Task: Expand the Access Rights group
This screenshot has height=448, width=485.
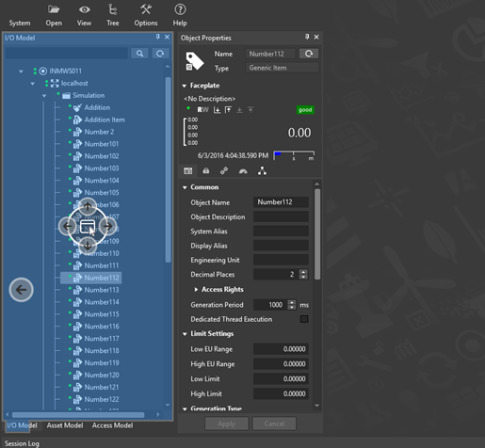Action: [x=196, y=289]
